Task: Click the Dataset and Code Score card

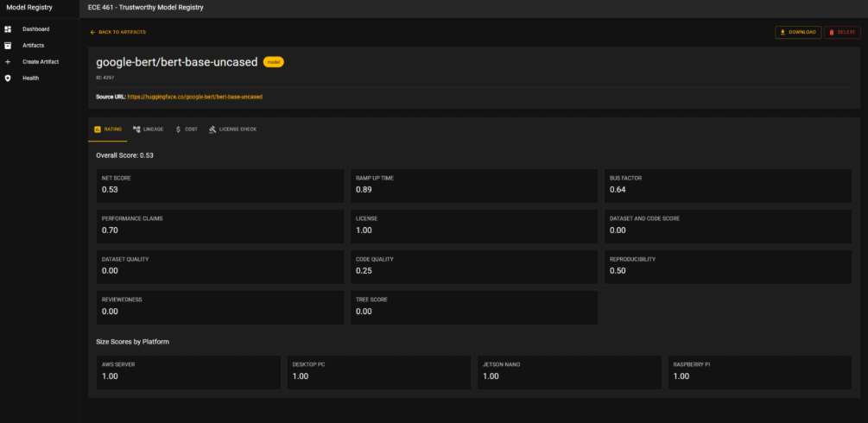Action: [728, 226]
